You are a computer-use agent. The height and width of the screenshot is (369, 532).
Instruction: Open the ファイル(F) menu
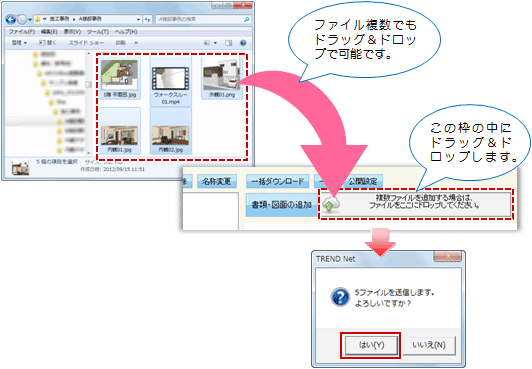[x=21, y=32]
